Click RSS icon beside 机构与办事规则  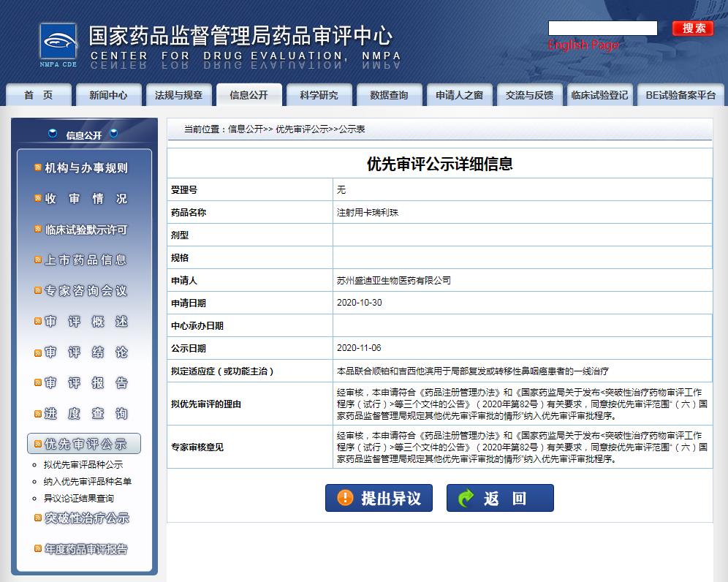click(x=38, y=167)
